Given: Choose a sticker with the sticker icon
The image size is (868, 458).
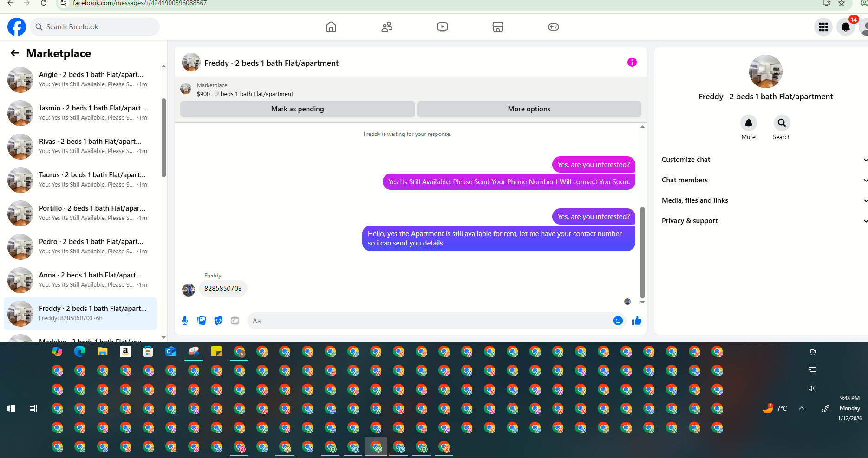Looking at the screenshot, I should pyautogui.click(x=218, y=321).
